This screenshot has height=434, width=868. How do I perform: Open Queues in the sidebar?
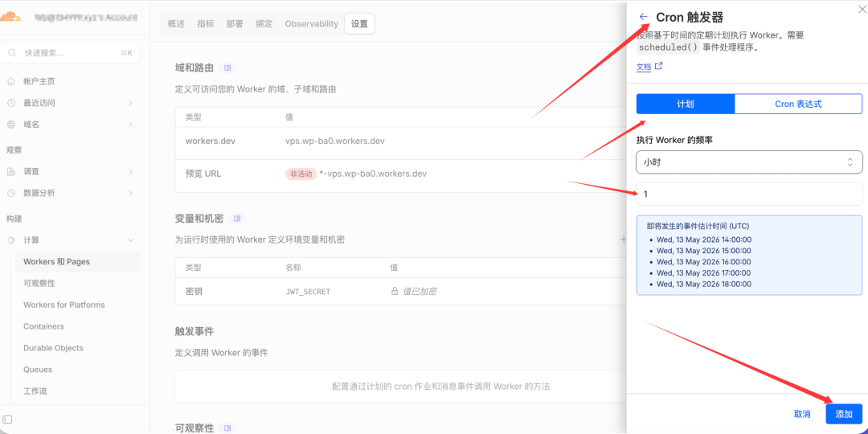click(38, 370)
